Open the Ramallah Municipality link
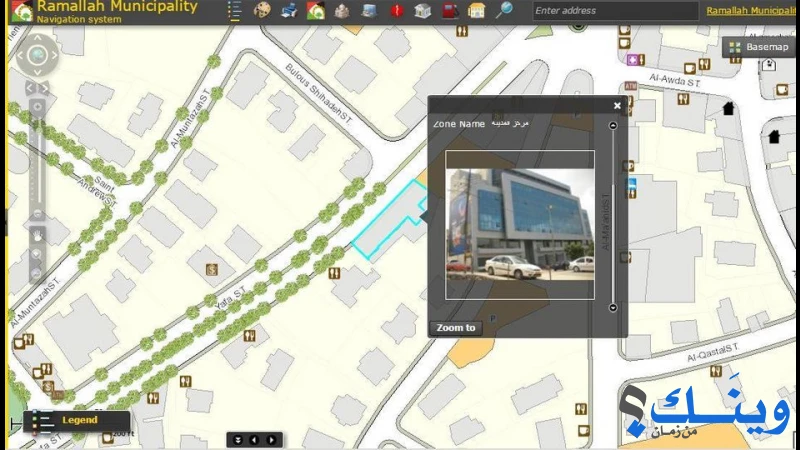Image resolution: width=800 pixels, height=450 pixels. click(751, 11)
